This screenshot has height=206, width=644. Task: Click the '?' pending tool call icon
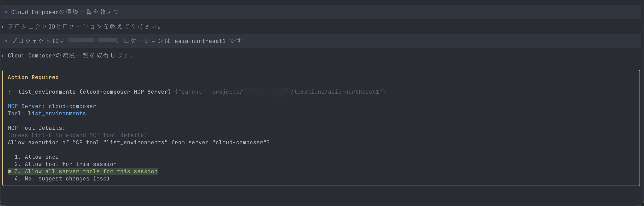coord(10,92)
